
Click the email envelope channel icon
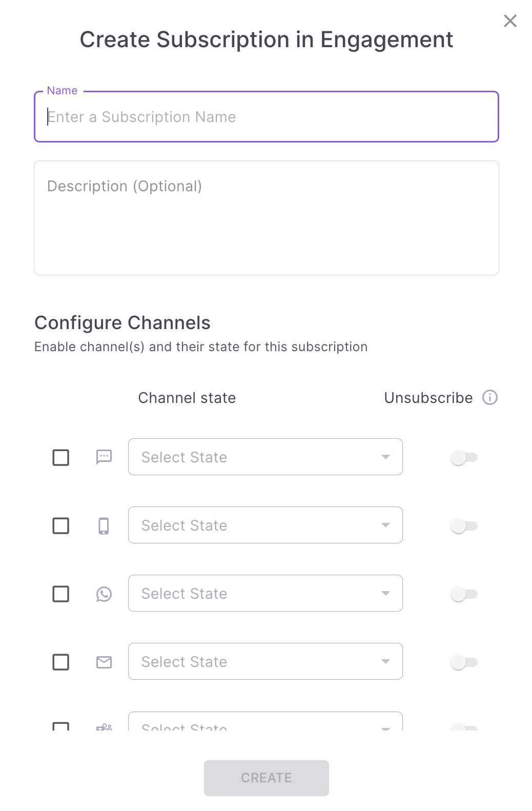pyautogui.click(x=104, y=662)
